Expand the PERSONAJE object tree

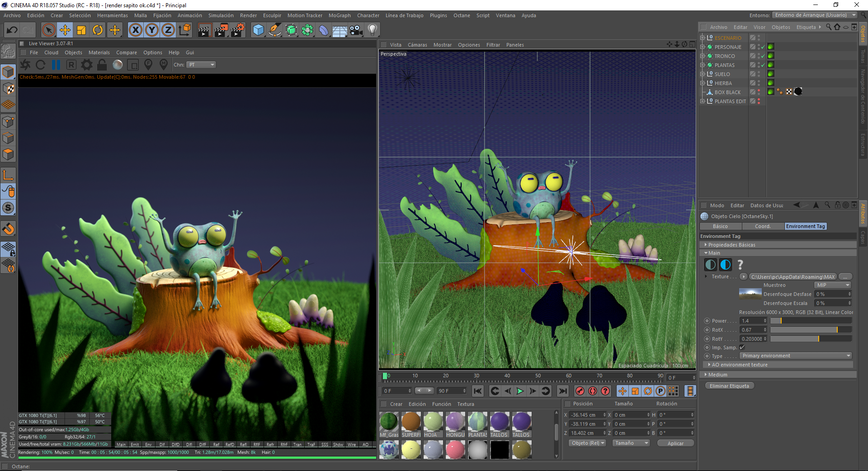tap(703, 47)
